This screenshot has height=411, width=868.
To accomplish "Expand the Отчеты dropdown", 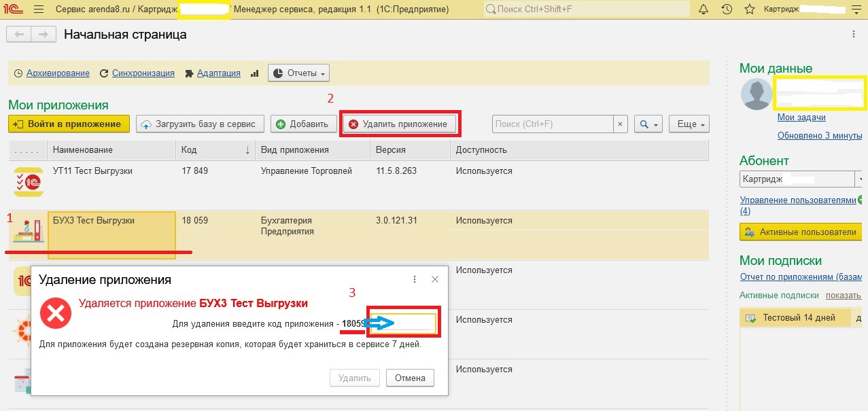I will pyautogui.click(x=298, y=73).
